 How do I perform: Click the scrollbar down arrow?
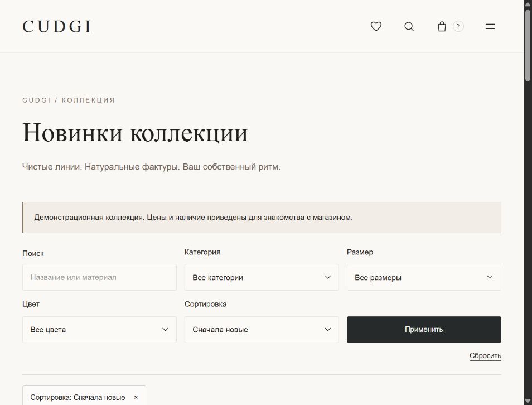coord(528,401)
